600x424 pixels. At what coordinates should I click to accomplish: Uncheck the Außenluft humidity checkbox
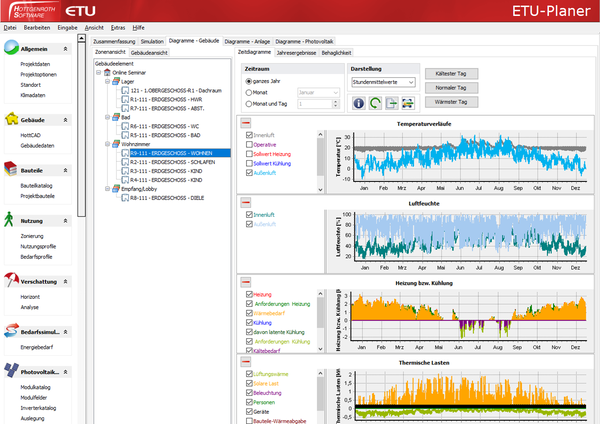point(249,224)
